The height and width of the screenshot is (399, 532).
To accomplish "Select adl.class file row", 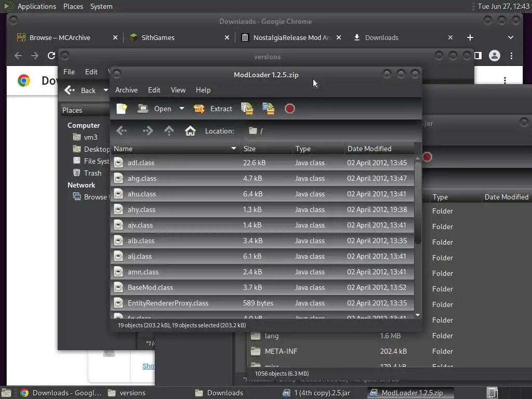I will tap(262, 163).
